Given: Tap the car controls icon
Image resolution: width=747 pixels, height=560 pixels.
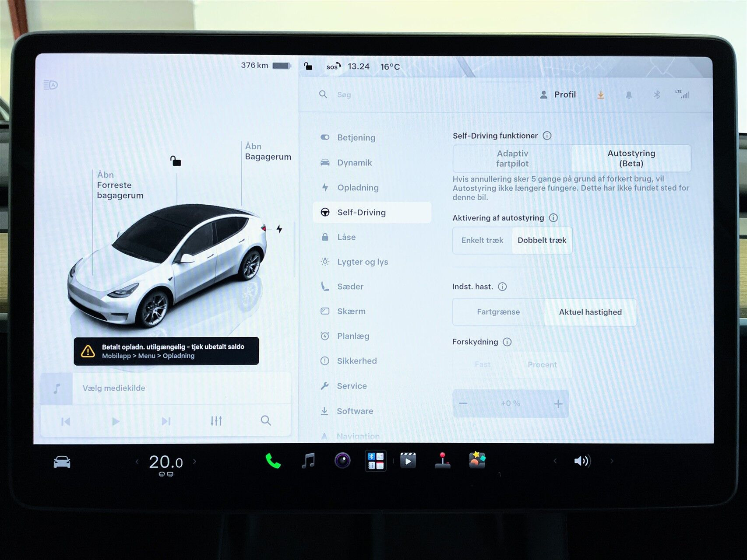Looking at the screenshot, I should point(62,462).
